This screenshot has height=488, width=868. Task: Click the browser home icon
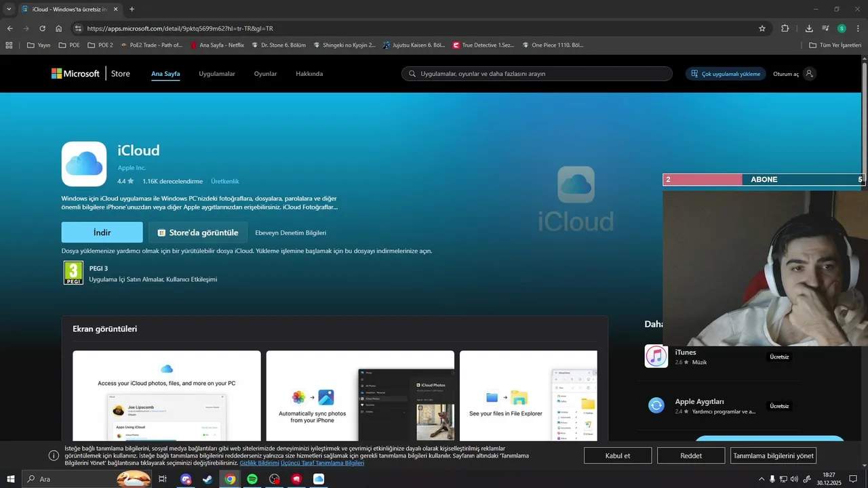tap(58, 28)
